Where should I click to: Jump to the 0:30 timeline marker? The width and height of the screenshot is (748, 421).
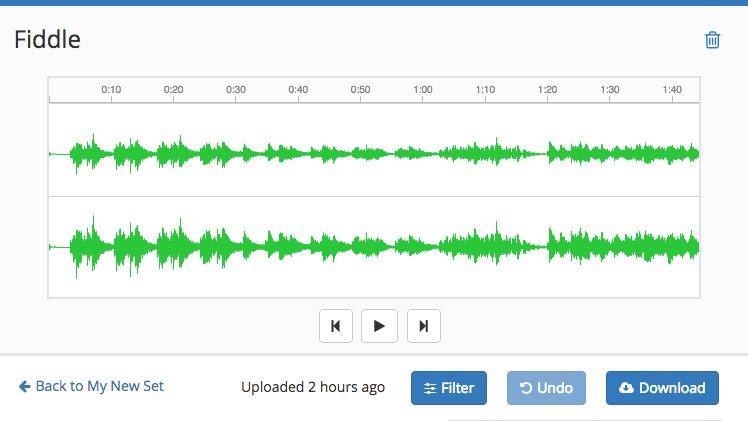tap(236, 90)
